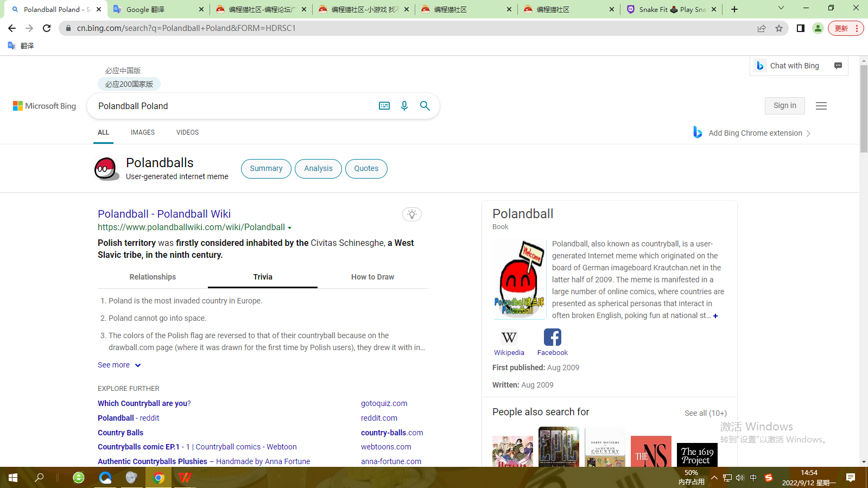
Task: Open the Which Countryball are you link
Action: [x=144, y=403]
